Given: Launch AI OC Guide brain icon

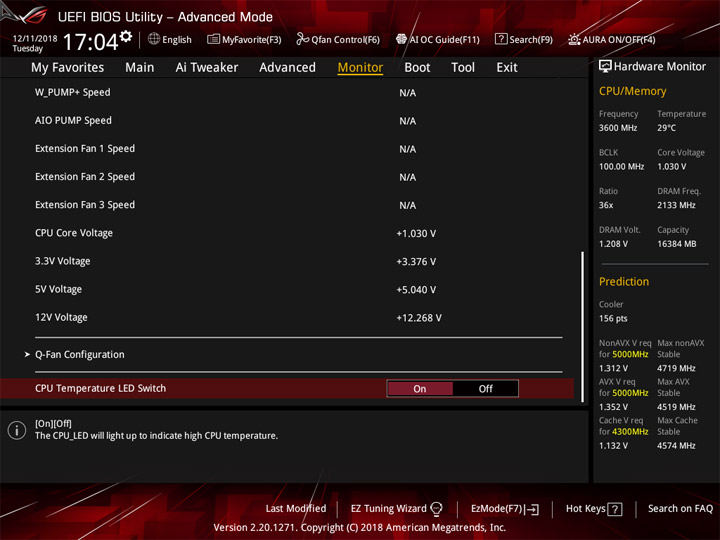Looking at the screenshot, I should pos(401,39).
